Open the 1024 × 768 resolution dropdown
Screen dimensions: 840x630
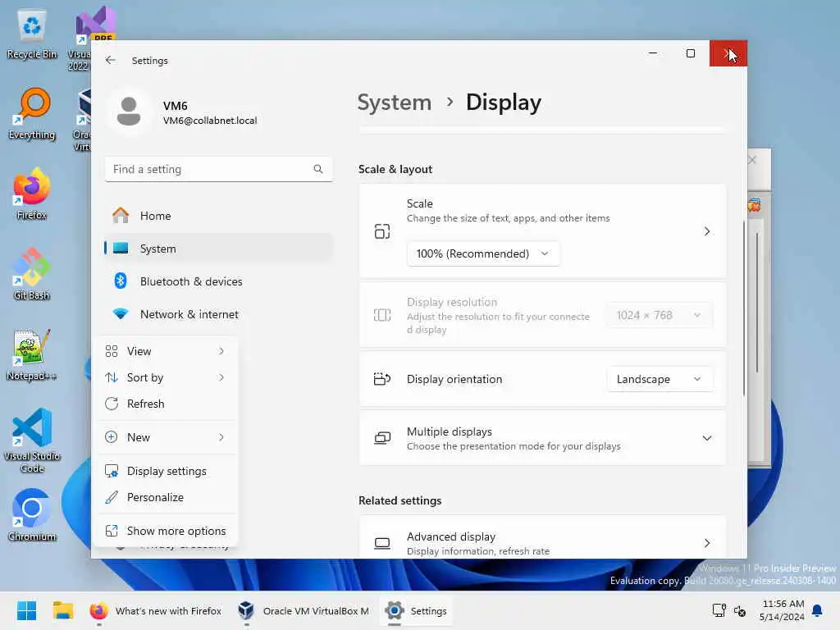(x=660, y=315)
